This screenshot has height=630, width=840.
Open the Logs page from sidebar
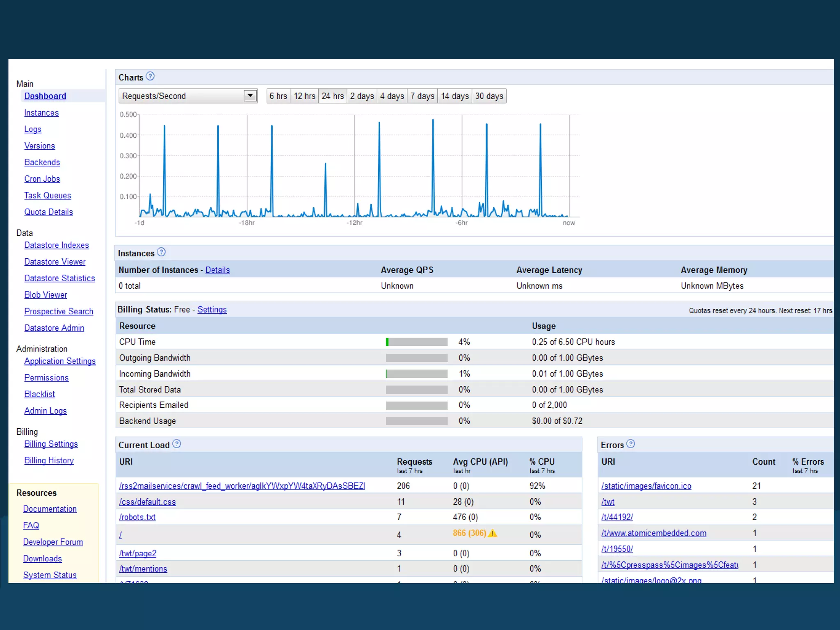pyautogui.click(x=33, y=129)
